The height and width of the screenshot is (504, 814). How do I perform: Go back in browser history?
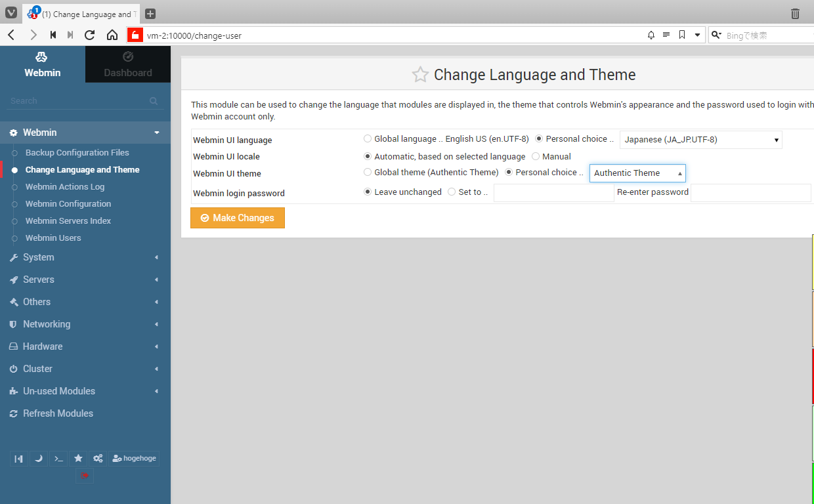[11, 35]
